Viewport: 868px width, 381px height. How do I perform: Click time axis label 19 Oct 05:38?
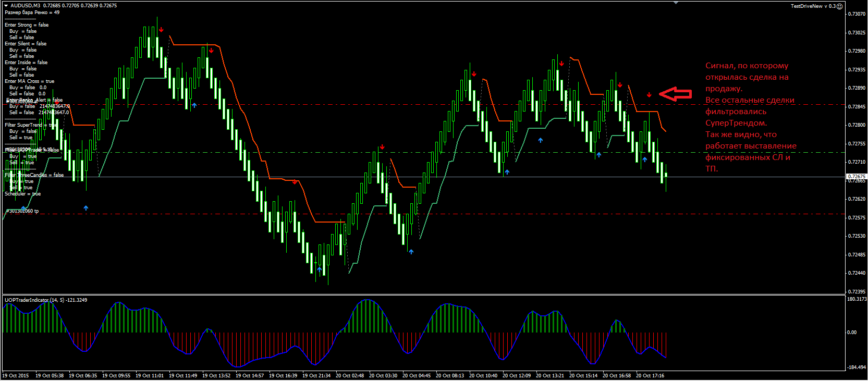(50, 376)
